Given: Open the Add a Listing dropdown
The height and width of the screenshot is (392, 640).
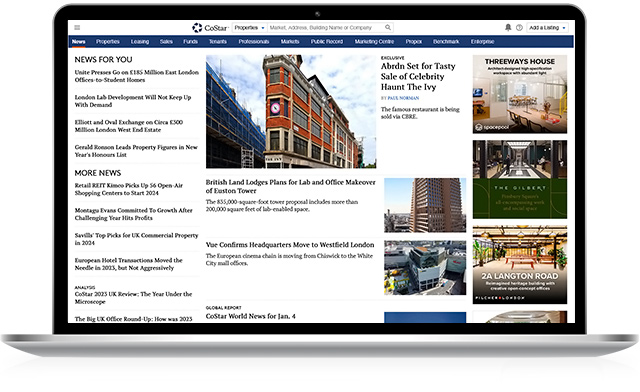Looking at the screenshot, I should (x=547, y=28).
